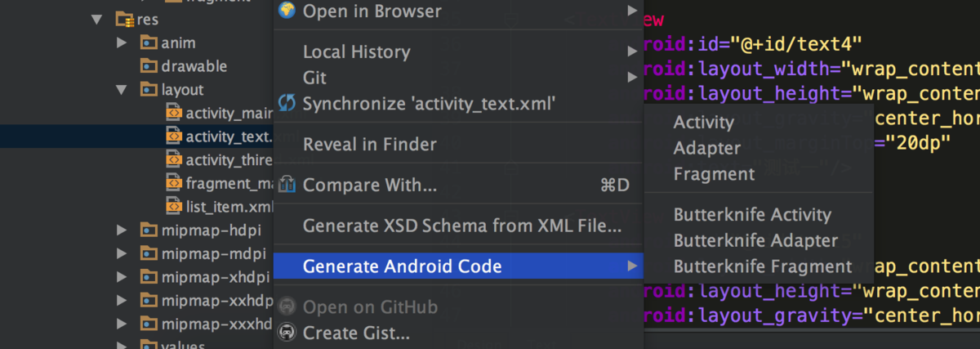This screenshot has width=980, height=349.
Task: Click the mipmap-mdpi folder icon
Action: point(148,253)
